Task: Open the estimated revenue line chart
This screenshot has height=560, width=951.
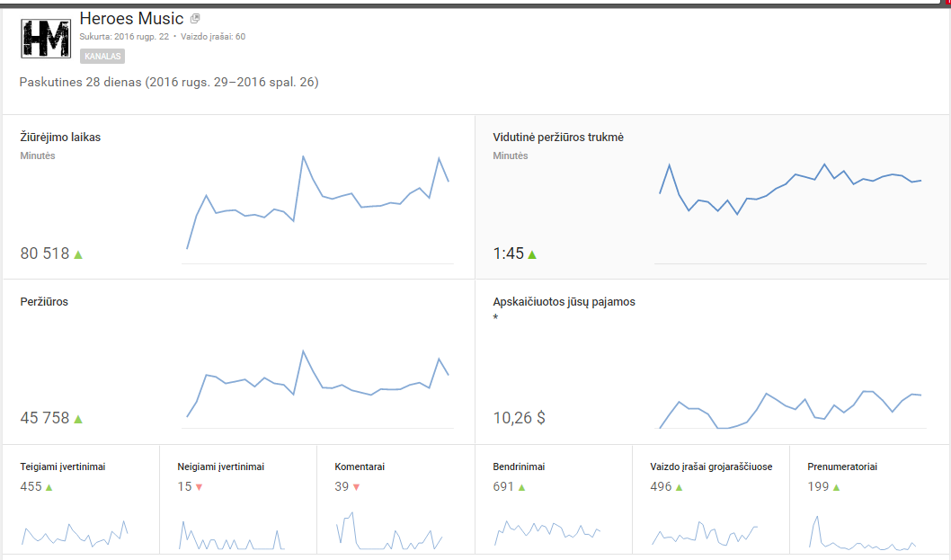Action: [x=790, y=408]
